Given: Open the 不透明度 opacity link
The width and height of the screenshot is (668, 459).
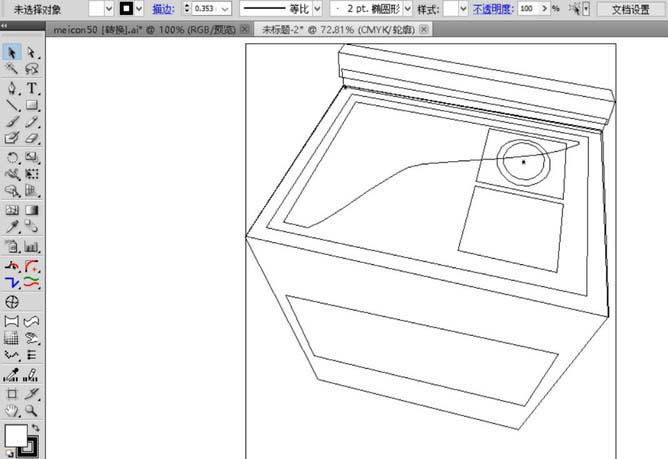Looking at the screenshot, I should pyautogui.click(x=493, y=9).
